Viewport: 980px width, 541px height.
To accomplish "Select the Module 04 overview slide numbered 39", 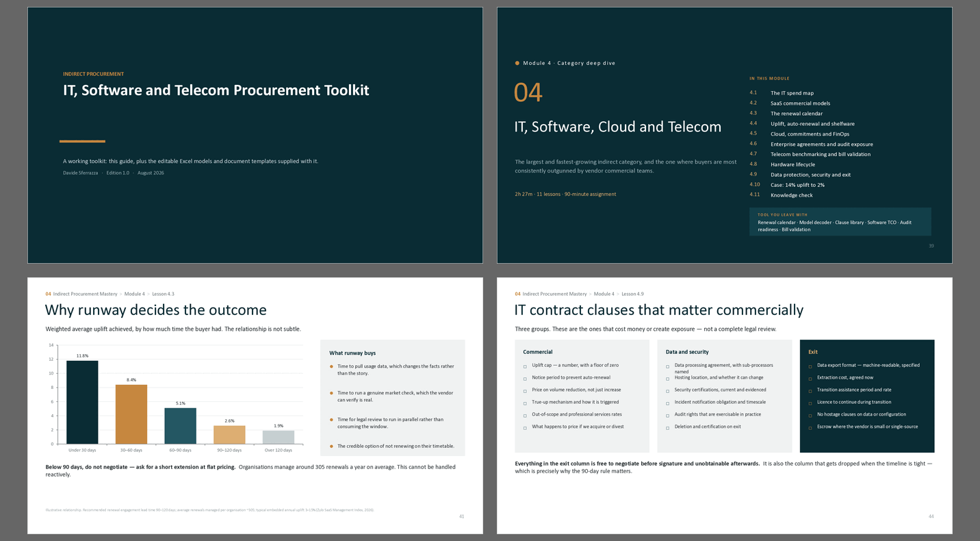I will tap(725, 135).
